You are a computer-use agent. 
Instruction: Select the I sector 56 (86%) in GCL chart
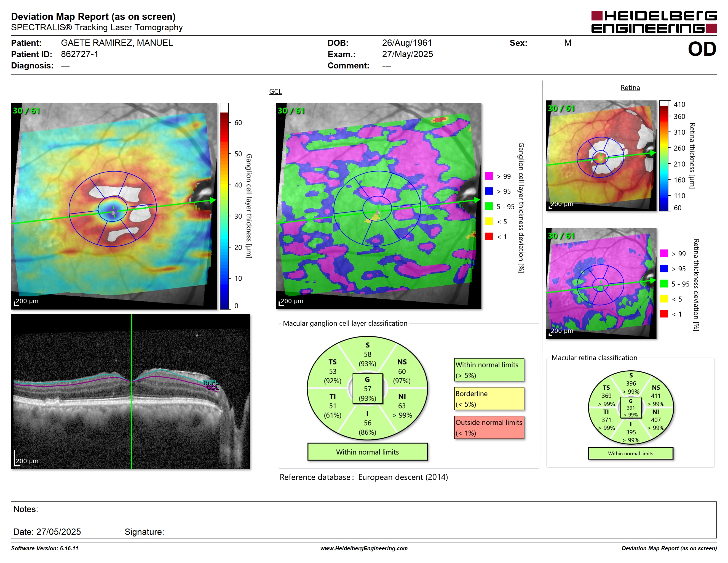(367, 423)
